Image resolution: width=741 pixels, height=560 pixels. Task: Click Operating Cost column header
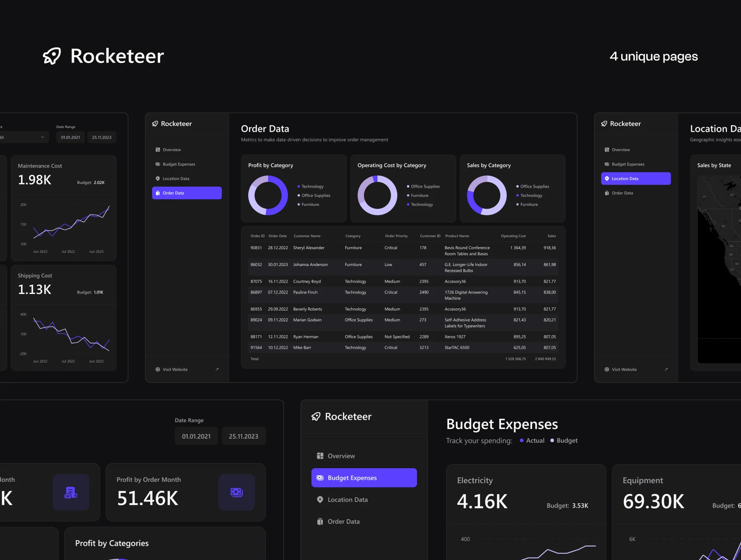(513, 236)
